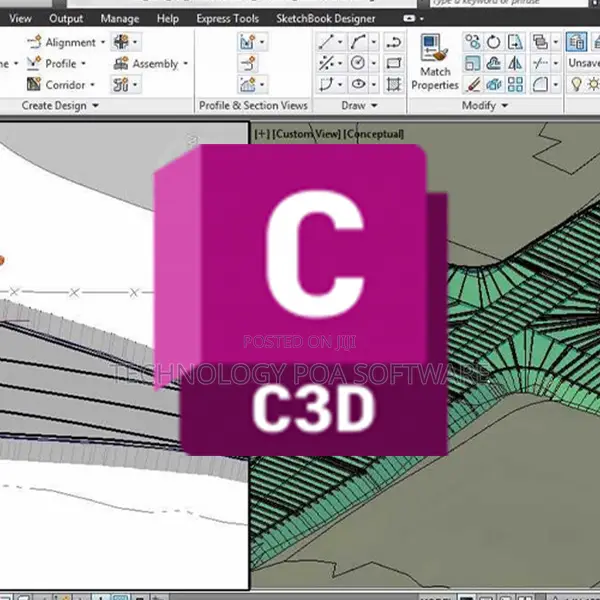This screenshot has width=600, height=600.
Task: Open the Manage ribbon tab
Action: click(x=120, y=18)
